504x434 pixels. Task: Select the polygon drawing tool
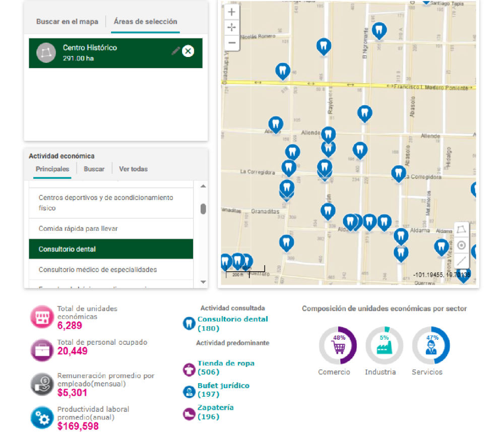click(461, 230)
